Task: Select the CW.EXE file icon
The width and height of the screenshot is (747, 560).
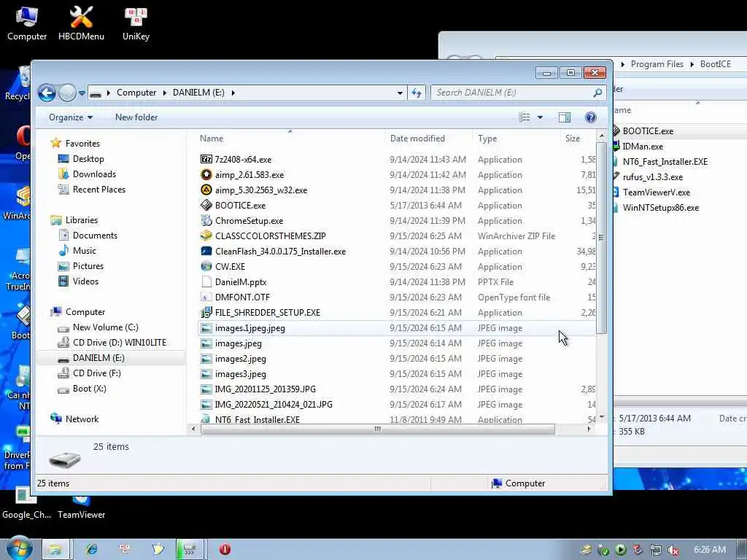Action: [x=206, y=267]
